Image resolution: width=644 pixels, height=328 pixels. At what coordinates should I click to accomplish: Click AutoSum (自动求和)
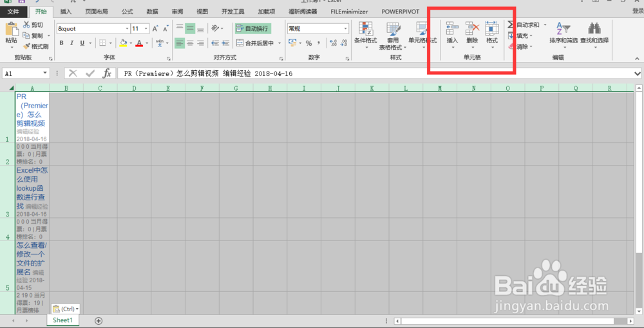click(x=524, y=24)
